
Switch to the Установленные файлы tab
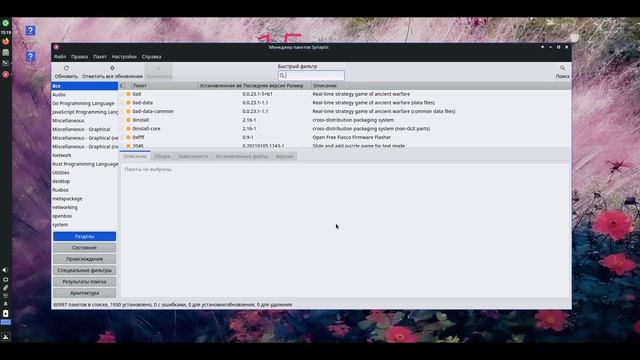click(242, 156)
